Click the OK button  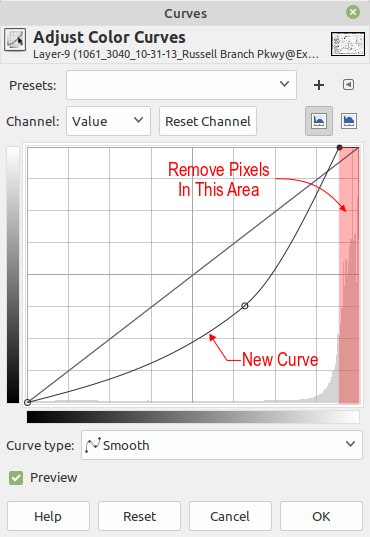tap(321, 516)
